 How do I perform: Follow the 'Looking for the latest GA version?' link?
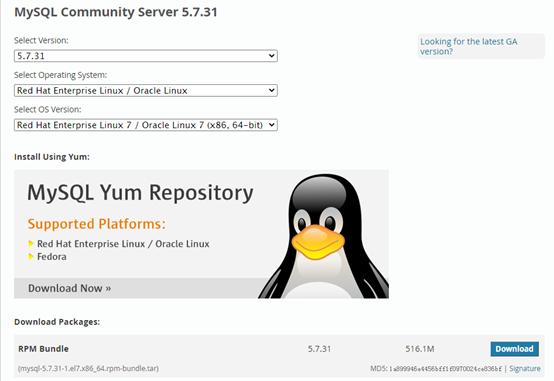pyautogui.click(x=468, y=46)
